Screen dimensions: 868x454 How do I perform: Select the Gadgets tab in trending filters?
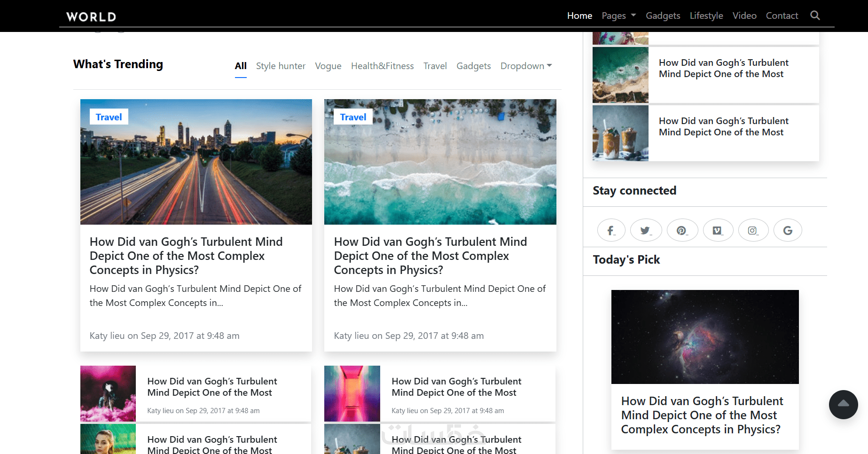pos(474,66)
